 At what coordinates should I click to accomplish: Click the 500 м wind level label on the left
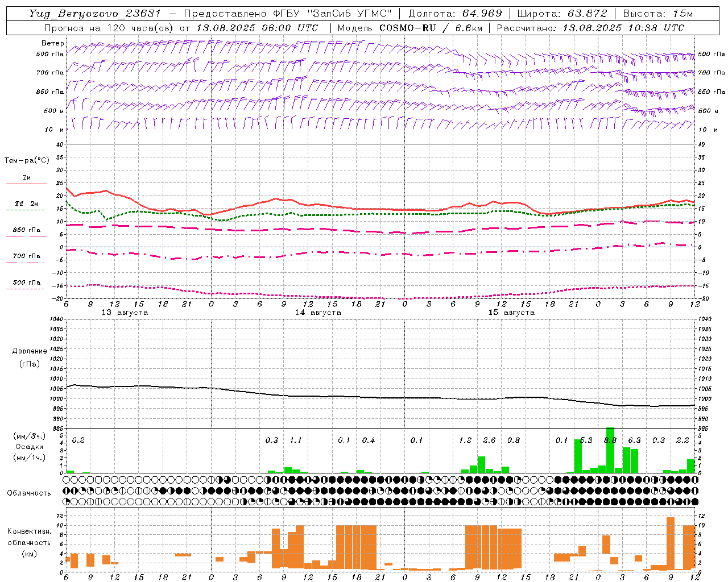54,111
